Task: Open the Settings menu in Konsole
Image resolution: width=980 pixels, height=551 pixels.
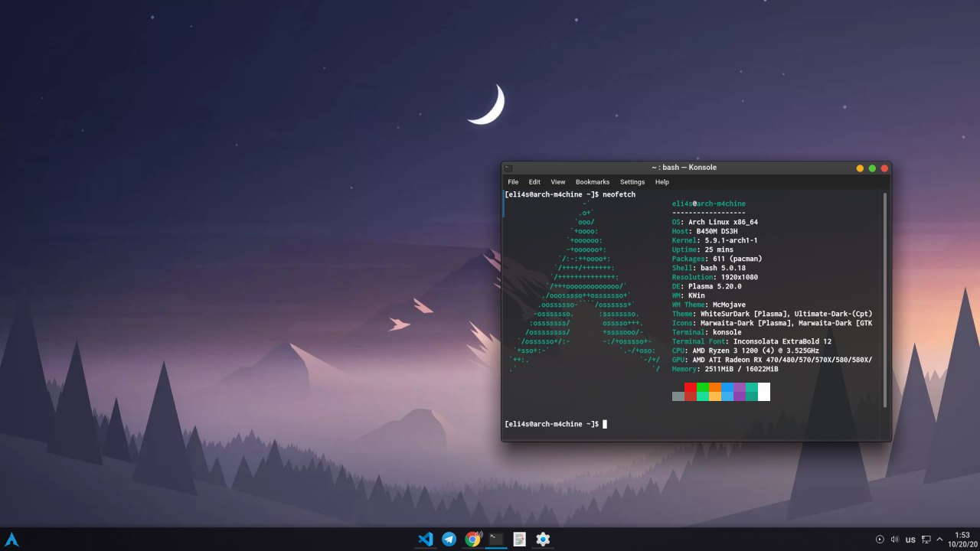Action: [x=632, y=182]
